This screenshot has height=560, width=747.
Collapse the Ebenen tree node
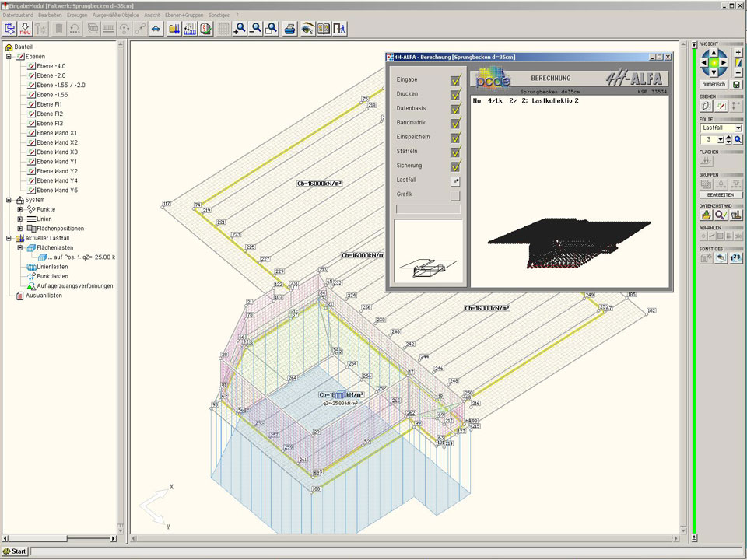point(9,57)
